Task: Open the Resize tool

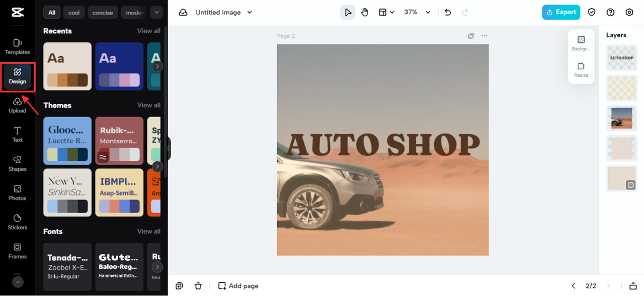Action: coord(581,69)
